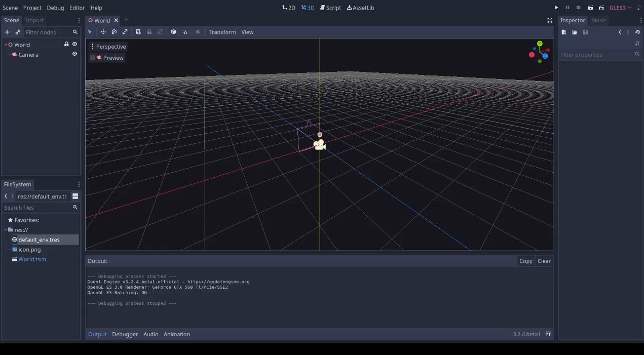This screenshot has width=644, height=355.
Task: Go to next edited object in Inspector
Action: (x=628, y=32)
